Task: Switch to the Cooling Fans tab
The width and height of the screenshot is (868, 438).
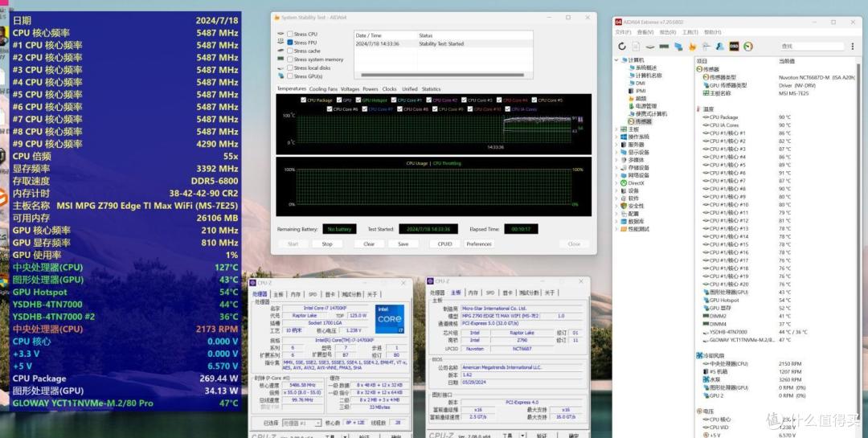Action: 323,89
